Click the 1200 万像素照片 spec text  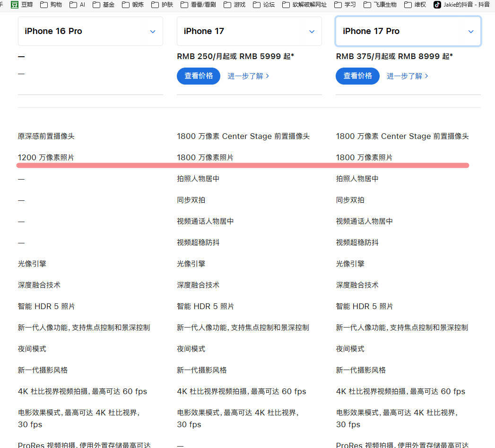click(46, 157)
